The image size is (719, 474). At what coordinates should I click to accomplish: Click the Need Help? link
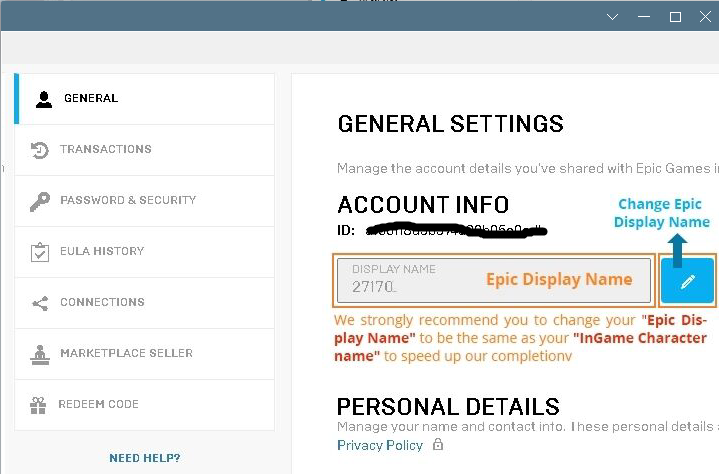click(145, 458)
